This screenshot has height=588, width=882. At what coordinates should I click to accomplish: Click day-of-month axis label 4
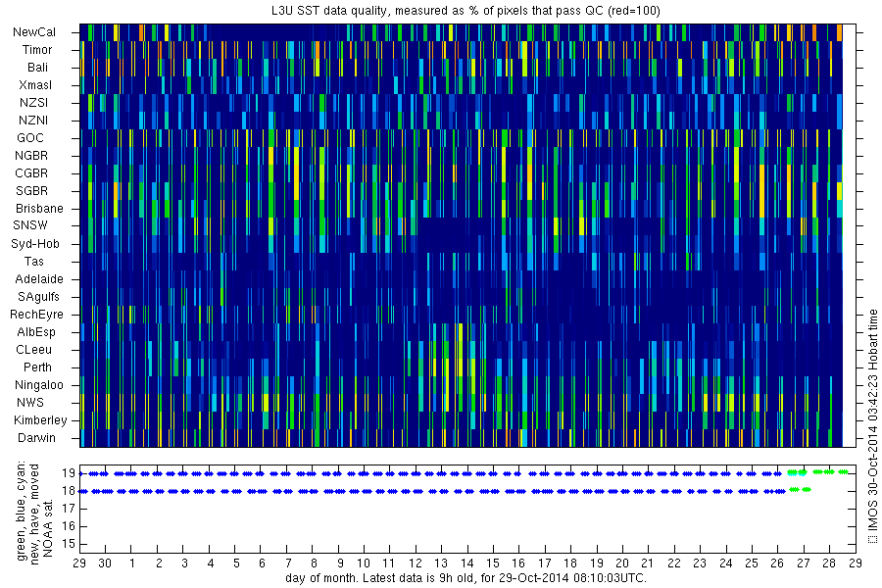[x=211, y=563]
